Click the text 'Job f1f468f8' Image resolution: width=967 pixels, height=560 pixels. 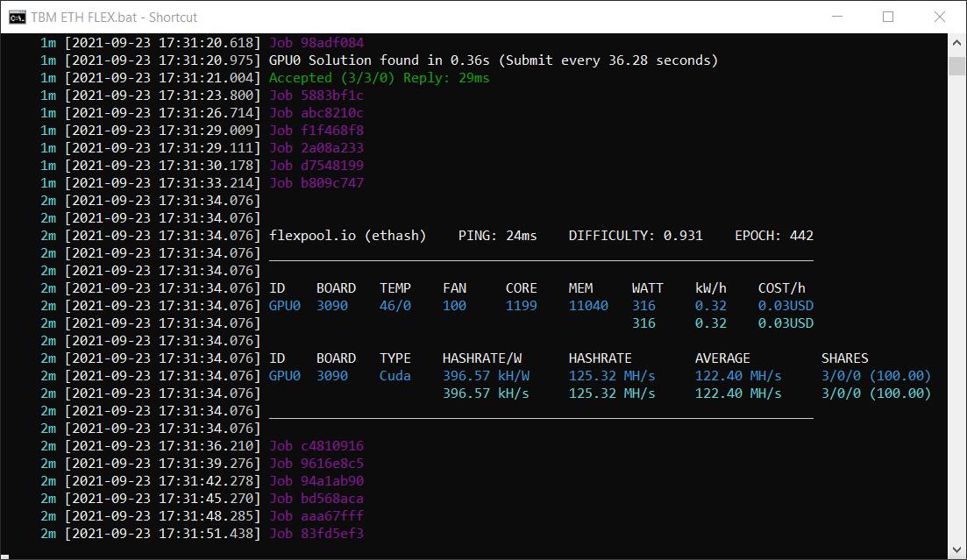[x=316, y=130]
